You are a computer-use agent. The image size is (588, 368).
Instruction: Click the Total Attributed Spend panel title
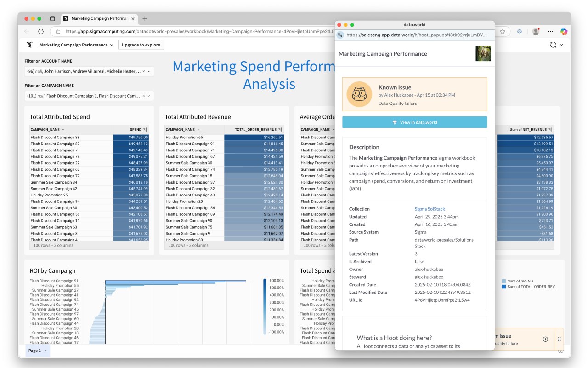[60, 117]
